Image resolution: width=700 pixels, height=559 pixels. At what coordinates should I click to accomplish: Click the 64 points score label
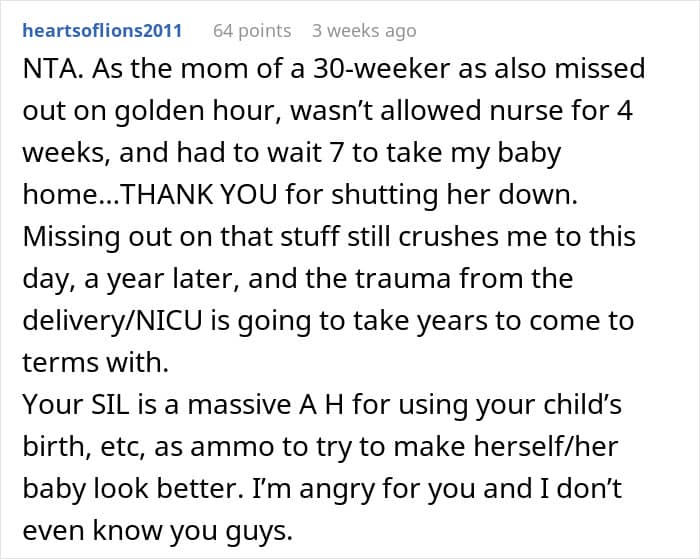(252, 31)
